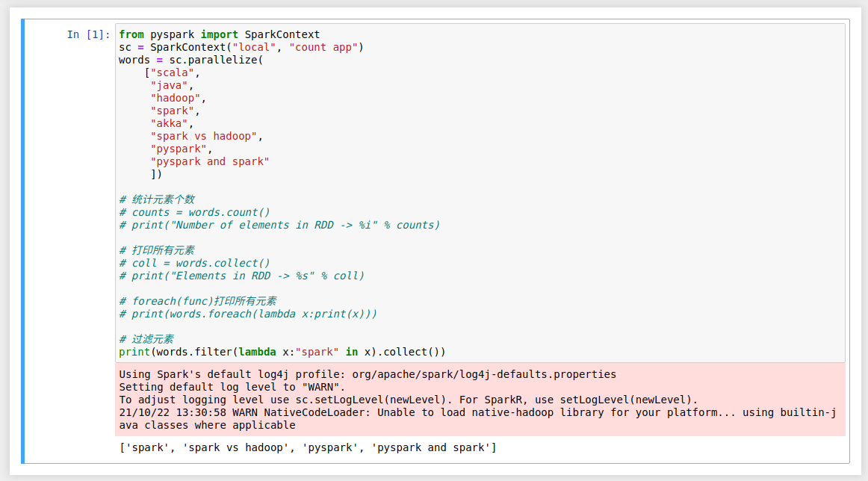The image size is (868, 481).
Task: Click the 'from pyspark import SparkContext' line
Action: point(219,34)
